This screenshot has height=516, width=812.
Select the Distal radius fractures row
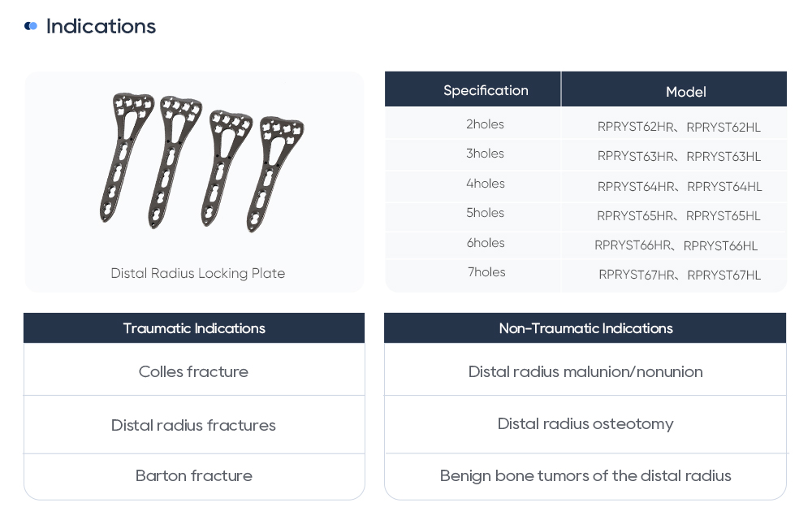(193, 425)
